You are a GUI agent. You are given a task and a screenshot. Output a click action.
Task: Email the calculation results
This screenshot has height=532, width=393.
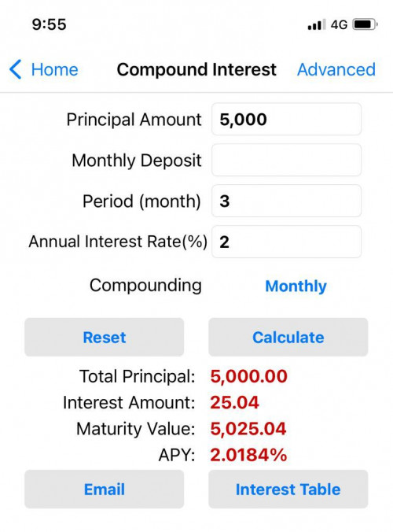pyautogui.click(x=105, y=490)
